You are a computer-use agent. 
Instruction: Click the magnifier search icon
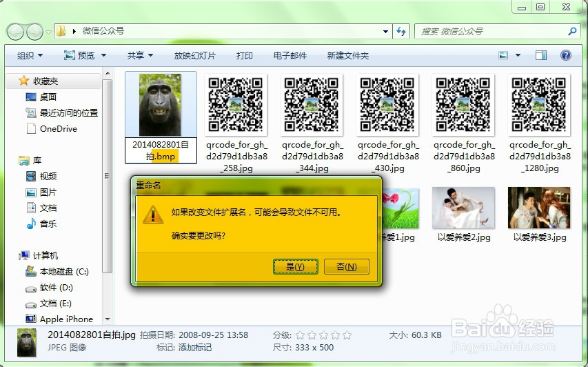pos(572,31)
